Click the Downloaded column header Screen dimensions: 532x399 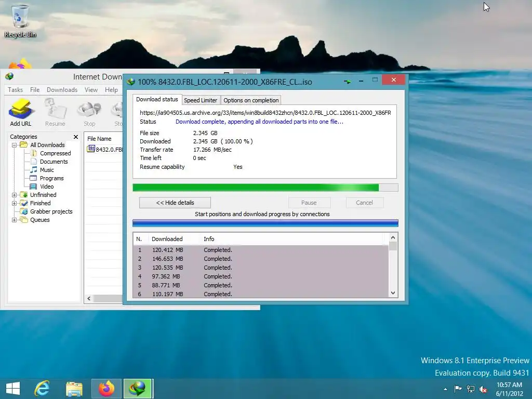click(167, 239)
